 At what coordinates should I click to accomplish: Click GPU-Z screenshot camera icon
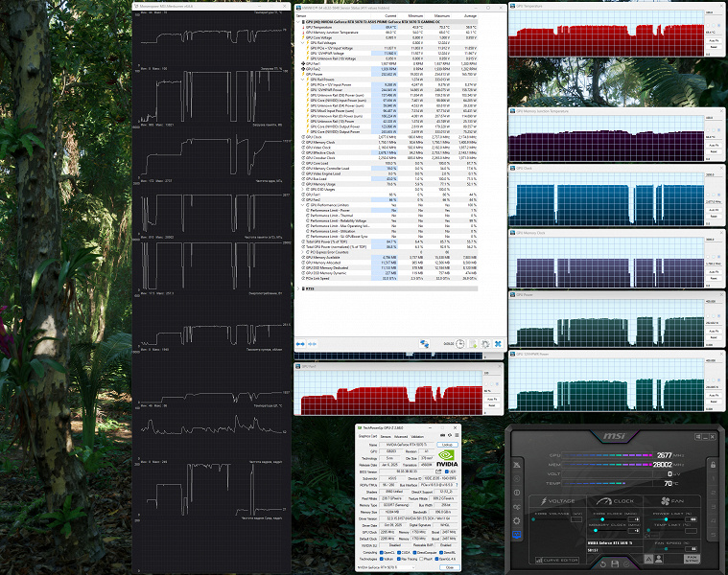pos(442,435)
